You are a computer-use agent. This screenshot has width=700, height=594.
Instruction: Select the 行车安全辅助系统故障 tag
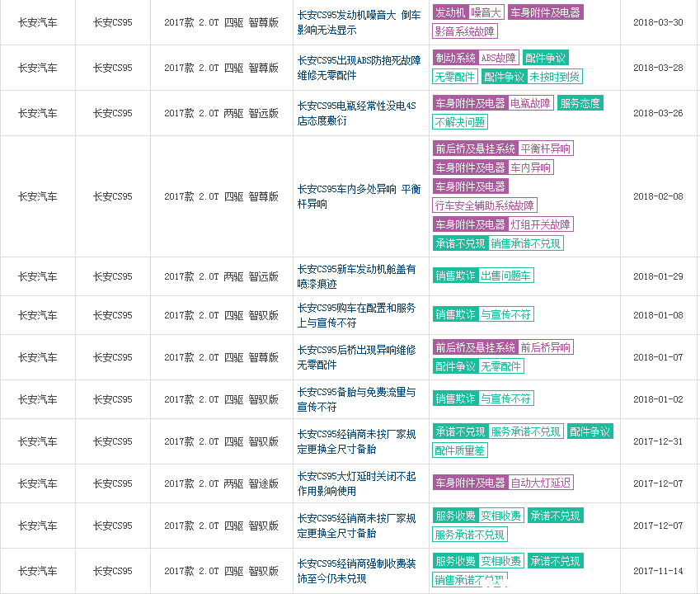pos(485,205)
